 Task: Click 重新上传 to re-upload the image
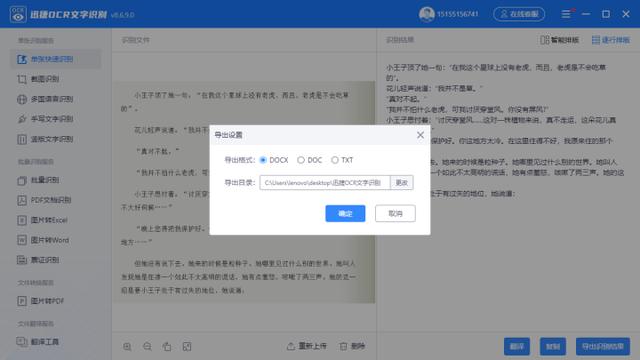(x=307, y=346)
